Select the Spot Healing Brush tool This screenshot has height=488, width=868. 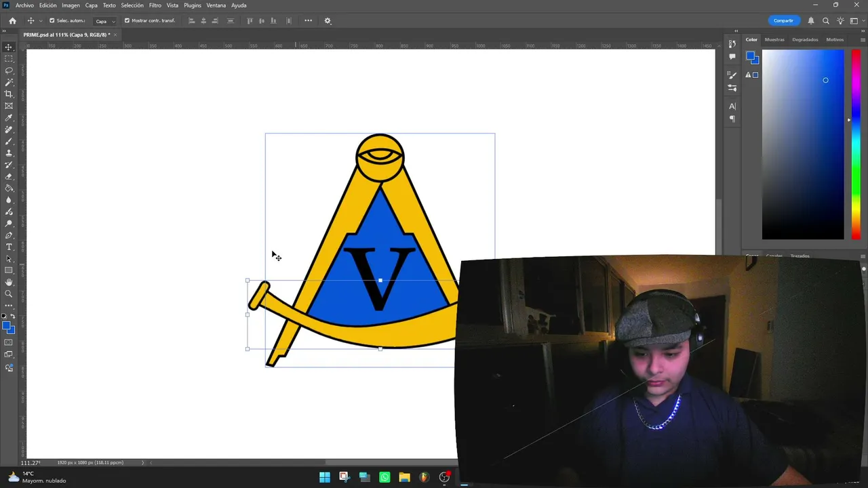(9, 129)
